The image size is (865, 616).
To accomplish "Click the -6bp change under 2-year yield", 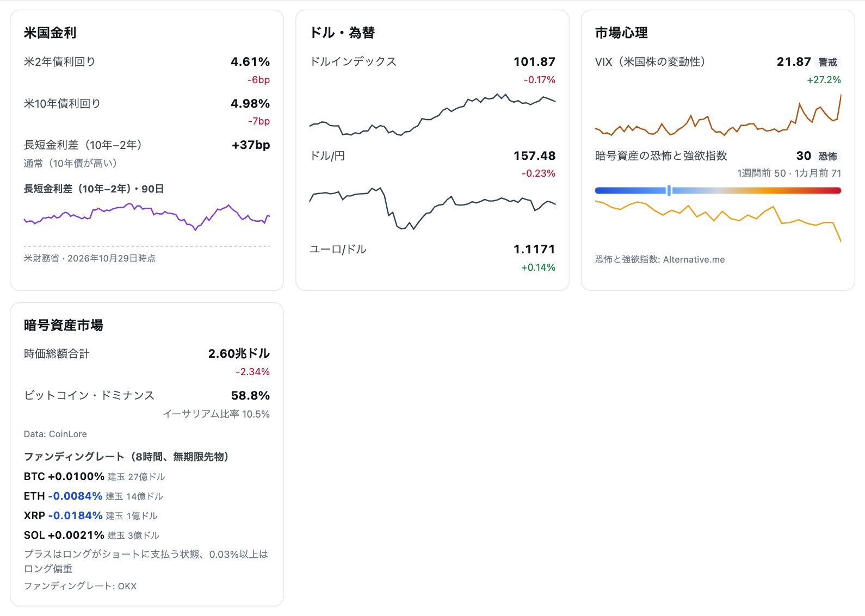I will [x=258, y=79].
